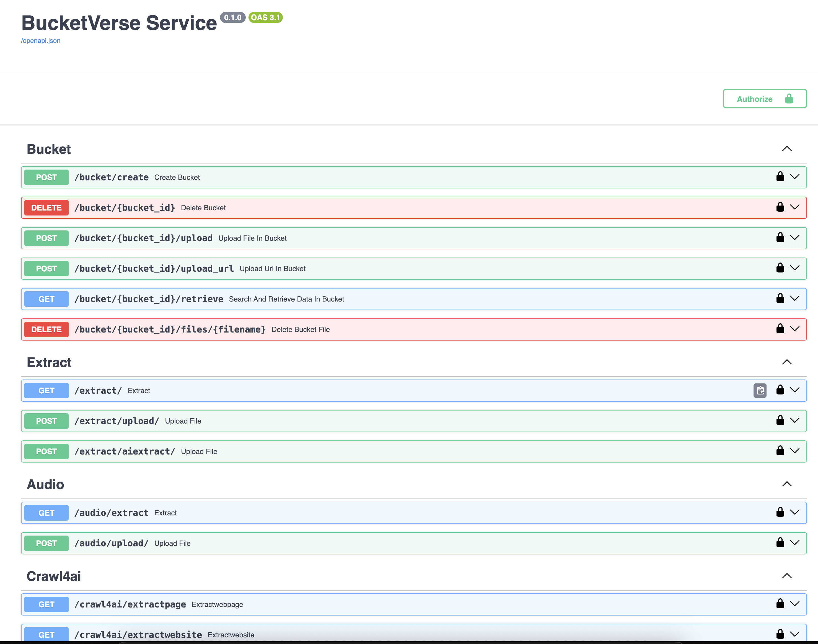Viewport: 818px width, 644px height.
Task: Expand the /extract/upload/ chevron
Action: click(795, 420)
